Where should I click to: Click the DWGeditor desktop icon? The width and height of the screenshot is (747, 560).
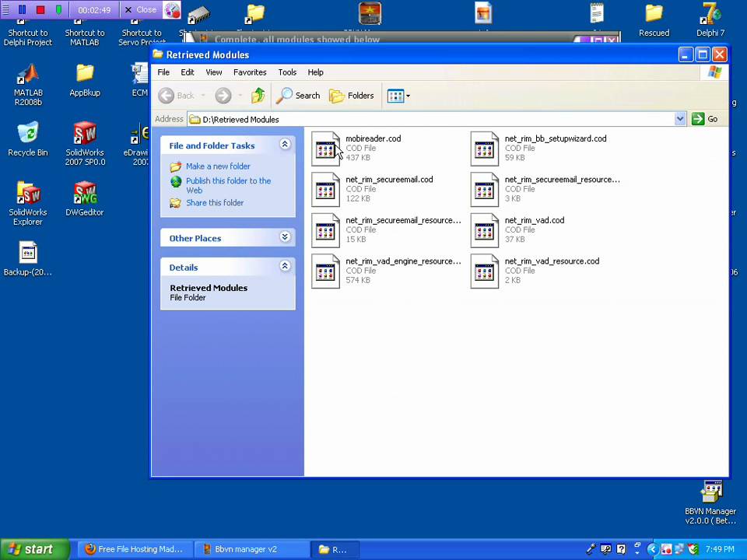[85, 200]
